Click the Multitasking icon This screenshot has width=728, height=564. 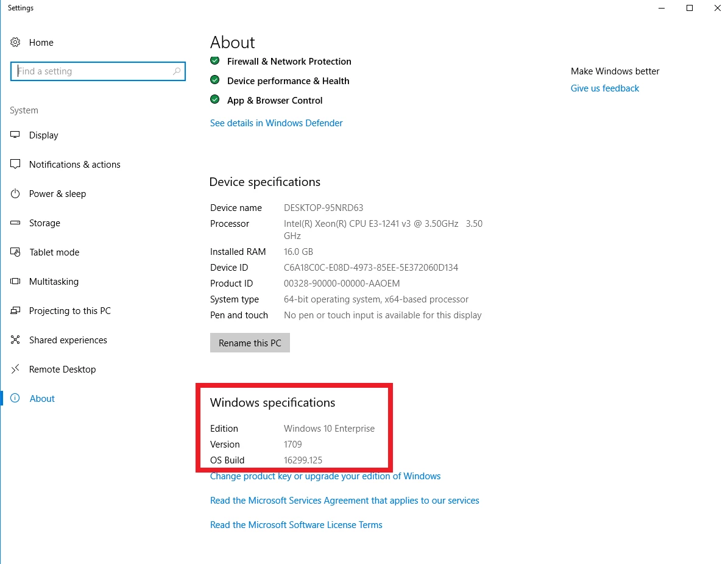pyautogui.click(x=15, y=281)
